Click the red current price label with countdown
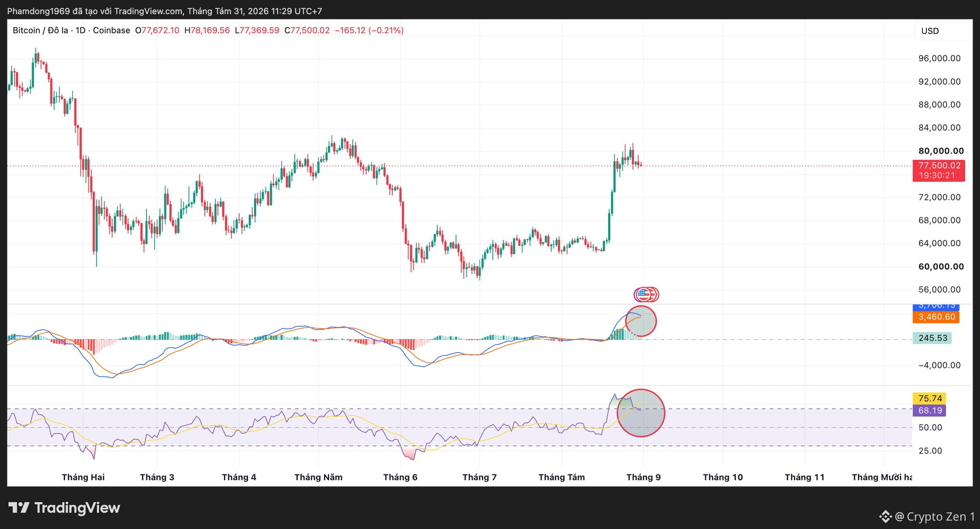The width and height of the screenshot is (980, 529). pyautogui.click(x=939, y=170)
